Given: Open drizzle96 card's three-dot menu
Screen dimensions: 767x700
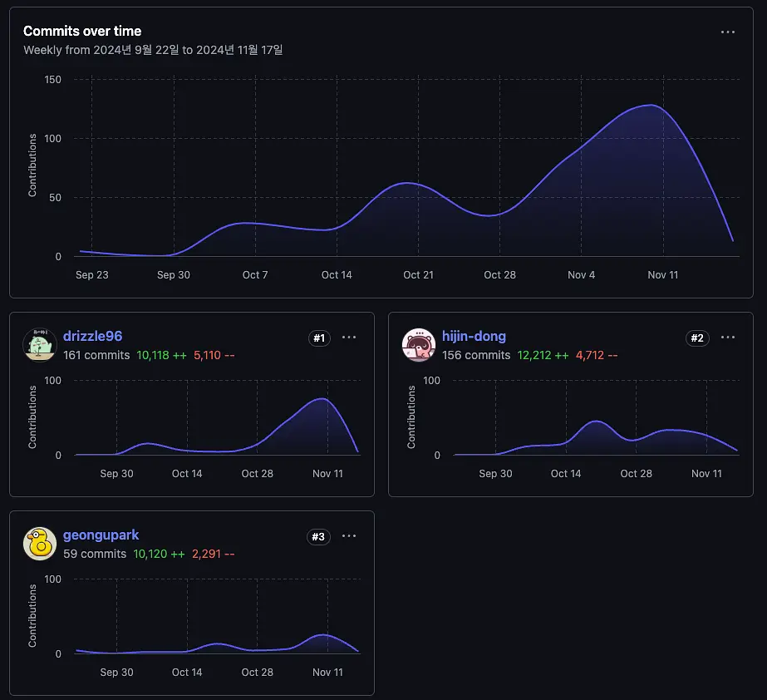Looking at the screenshot, I should [349, 338].
